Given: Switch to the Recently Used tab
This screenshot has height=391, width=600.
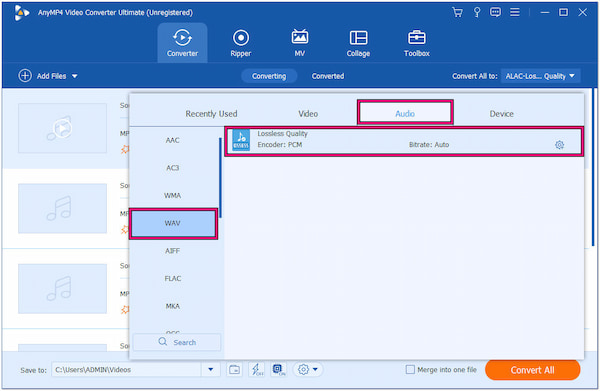Looking at the screenshot, I should tap(211, 114).
